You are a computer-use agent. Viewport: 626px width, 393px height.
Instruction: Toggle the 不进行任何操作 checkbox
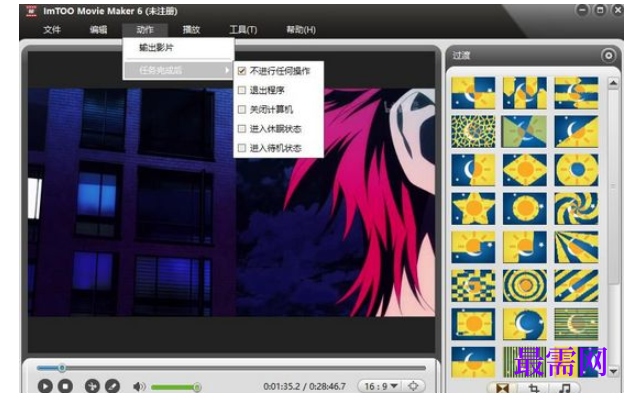242,71
